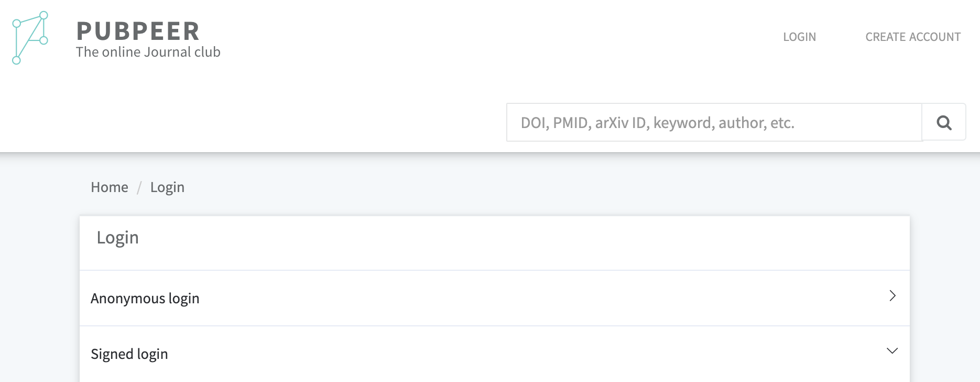This screenshot has width=980, height=382.
Task: Click the top-right node of the PubPeer logo
Action: pos(44,15)
